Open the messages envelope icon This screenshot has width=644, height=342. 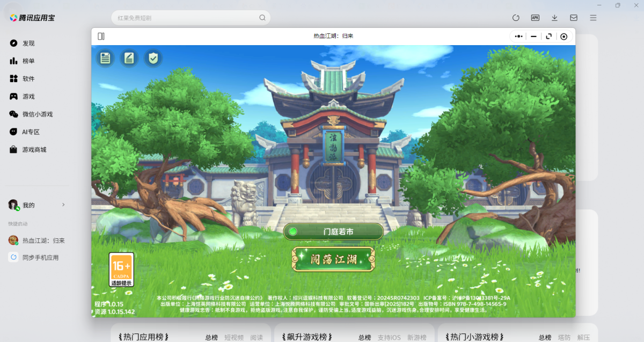(x=574, y=18)
